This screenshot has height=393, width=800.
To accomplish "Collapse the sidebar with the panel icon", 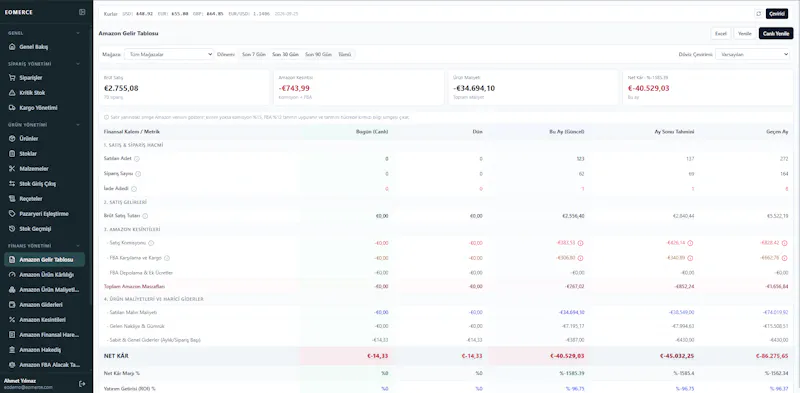I will pos(82,12).
